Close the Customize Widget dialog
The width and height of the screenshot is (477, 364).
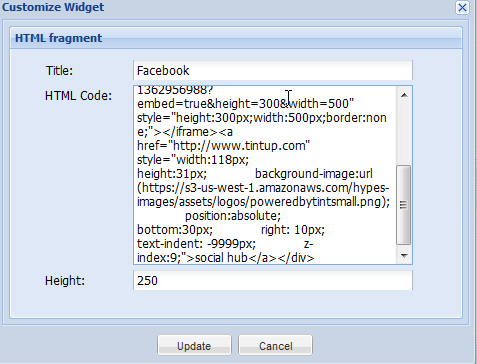(462, 7)
